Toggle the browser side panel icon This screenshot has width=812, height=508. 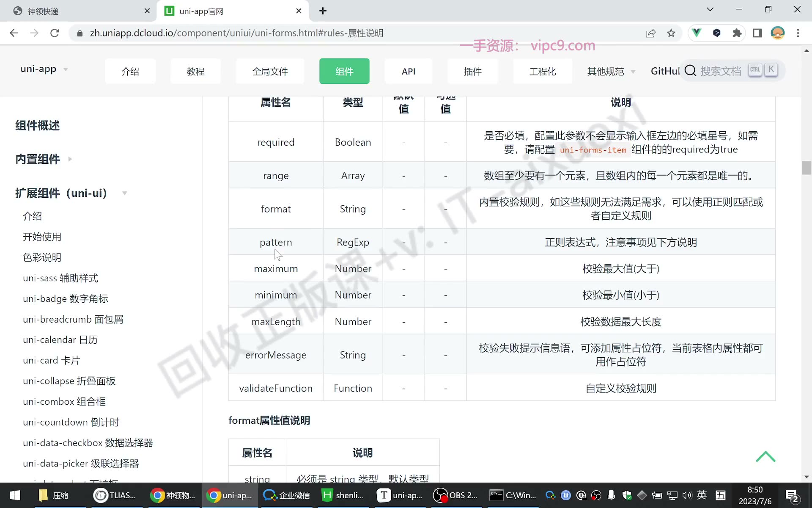757,33
